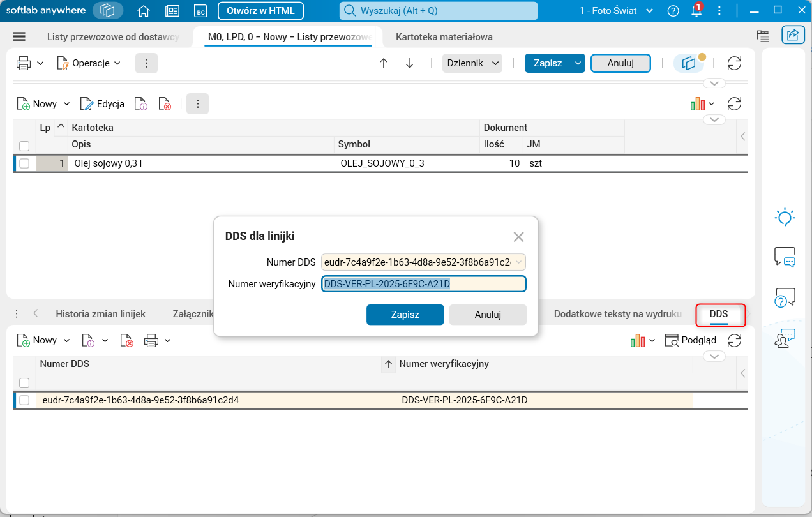Sort by the Lp column header
Image resolution: width=812 pixels, height=517 pixels.
pyautogui.click(x=45, y=128)
